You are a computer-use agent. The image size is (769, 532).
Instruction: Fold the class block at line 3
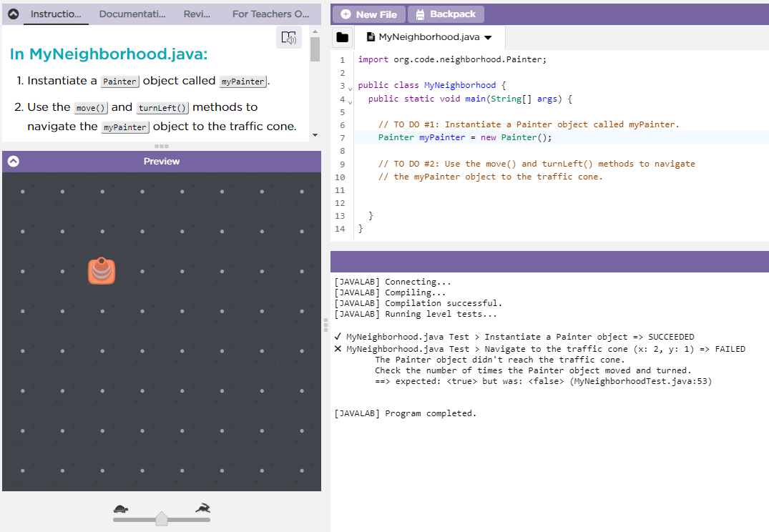coord(351,88)
